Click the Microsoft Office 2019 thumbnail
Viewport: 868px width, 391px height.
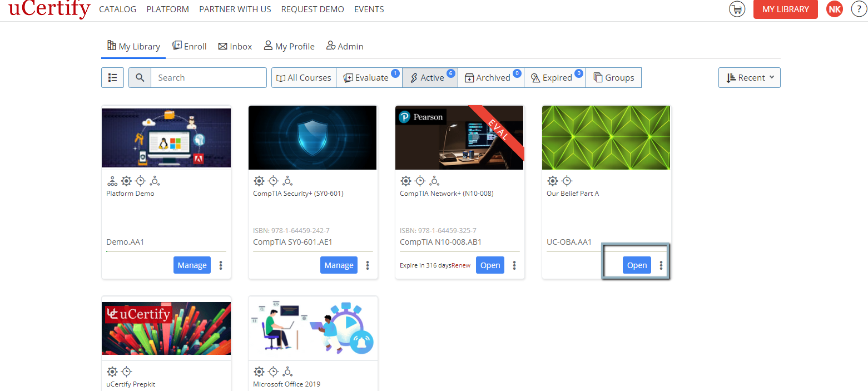point(313,328)
